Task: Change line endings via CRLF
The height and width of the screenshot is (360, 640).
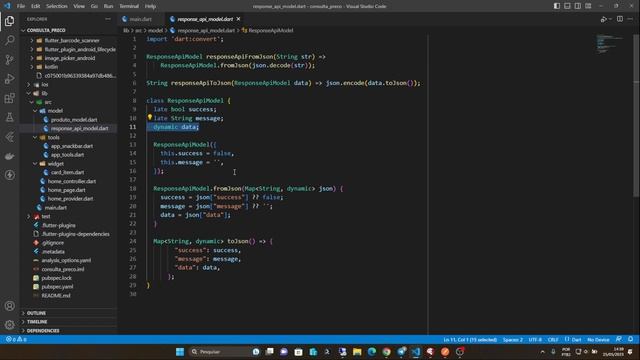Action: [553, 340]
